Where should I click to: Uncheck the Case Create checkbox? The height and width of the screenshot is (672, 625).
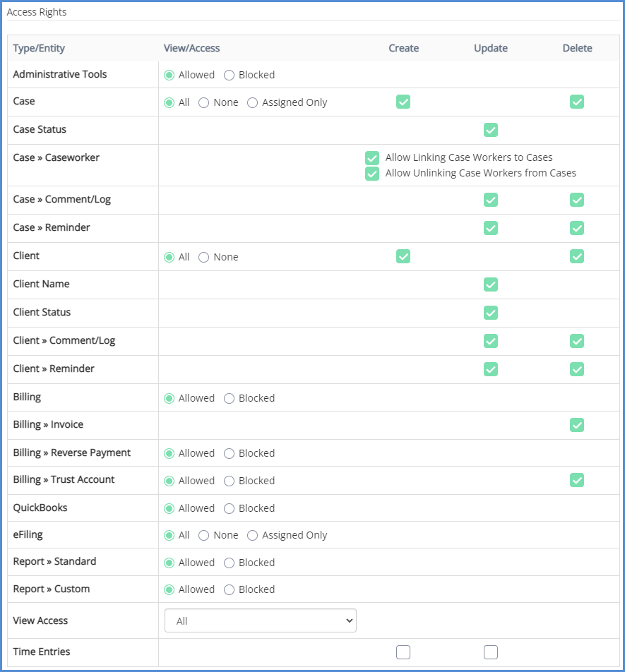[403, 102]
